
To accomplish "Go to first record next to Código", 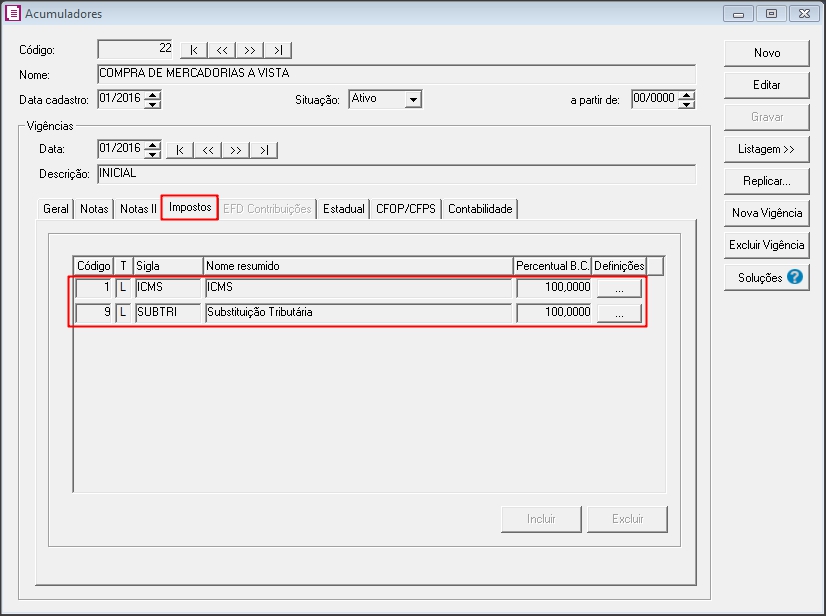I will click(x=194, y=50).
